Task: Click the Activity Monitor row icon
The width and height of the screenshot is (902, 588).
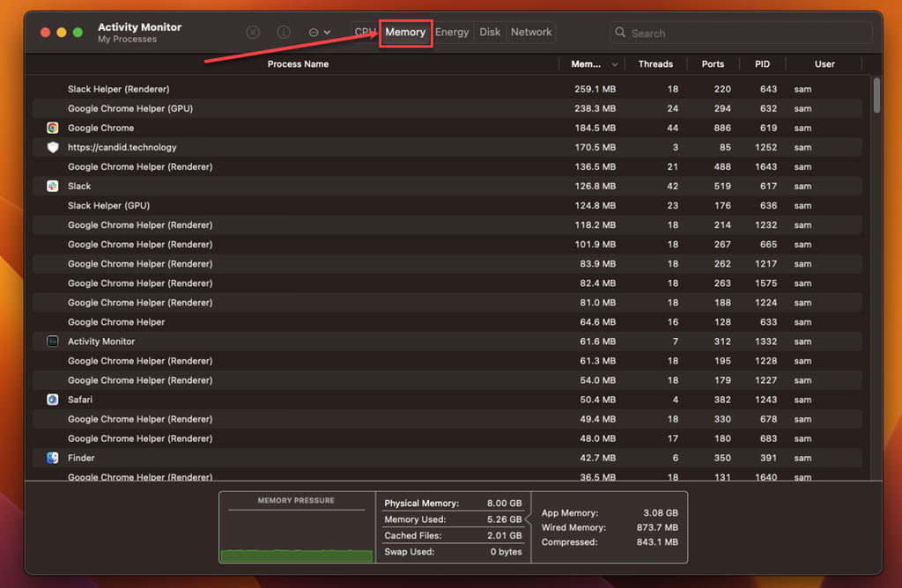Action: [x=52, y=342]
